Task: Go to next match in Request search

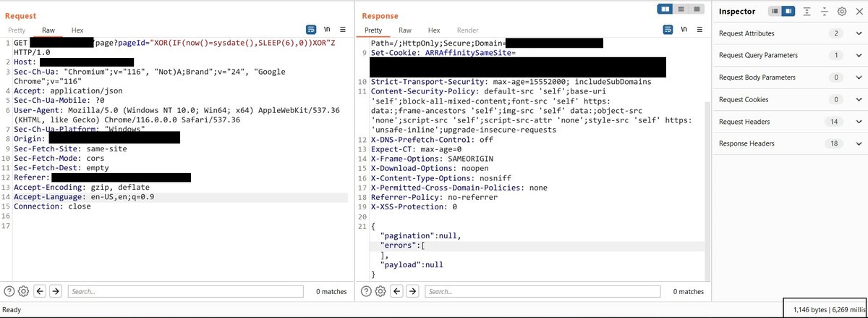Action: coord(55,291)
